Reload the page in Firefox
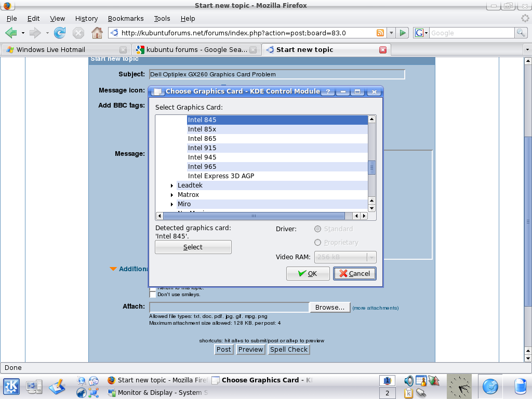Image resolution: width=532 pixels, height=399 pixels. (x=60, y=33)
